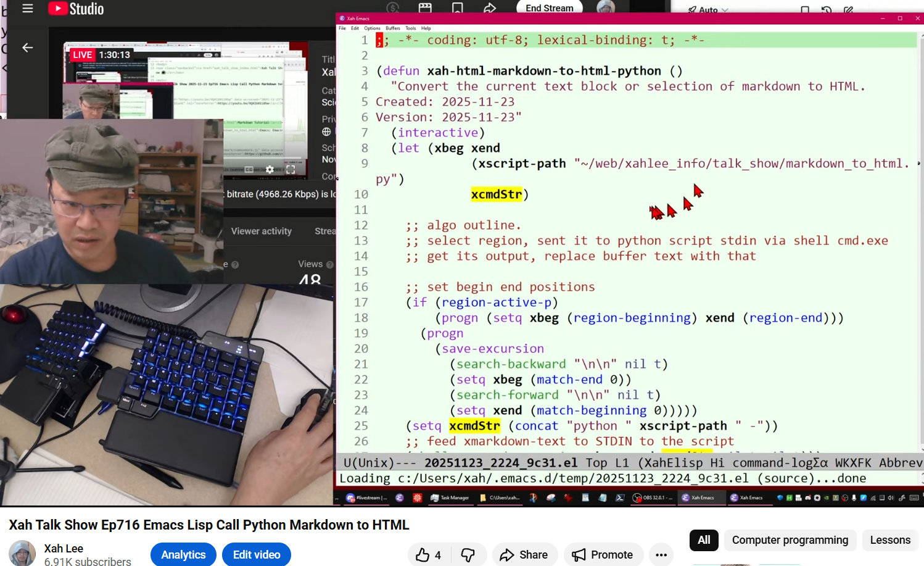Screen dimensions: 924x566
Task: Click the Viewer activity tab
Action: pyautogui.click(x=261, y=231)
